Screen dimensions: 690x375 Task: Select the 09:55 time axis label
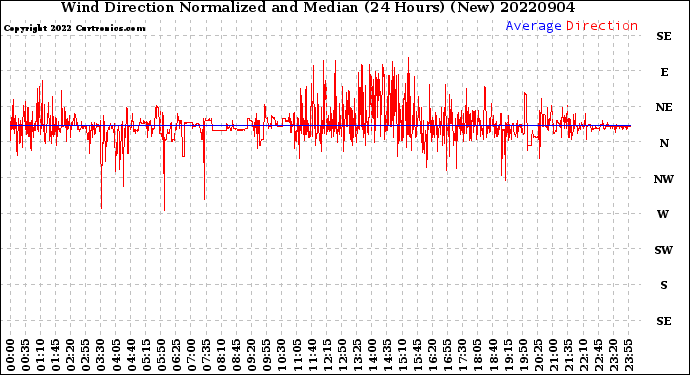click(267, 355)
